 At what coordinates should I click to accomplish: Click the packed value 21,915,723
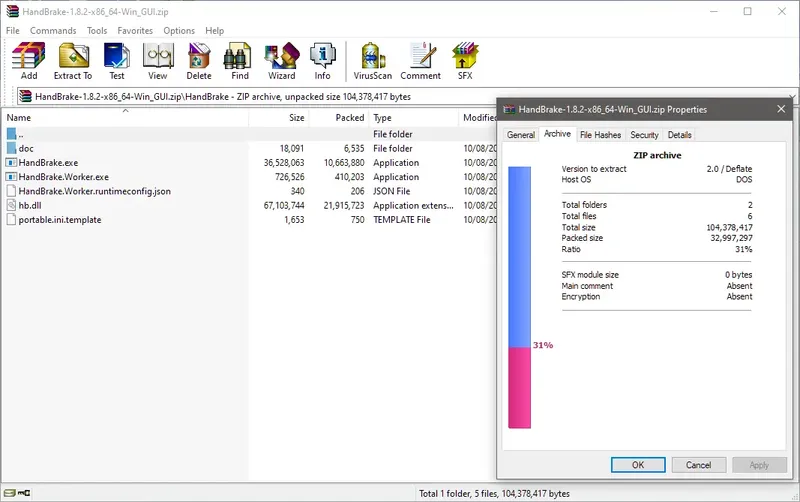point(344,206)
